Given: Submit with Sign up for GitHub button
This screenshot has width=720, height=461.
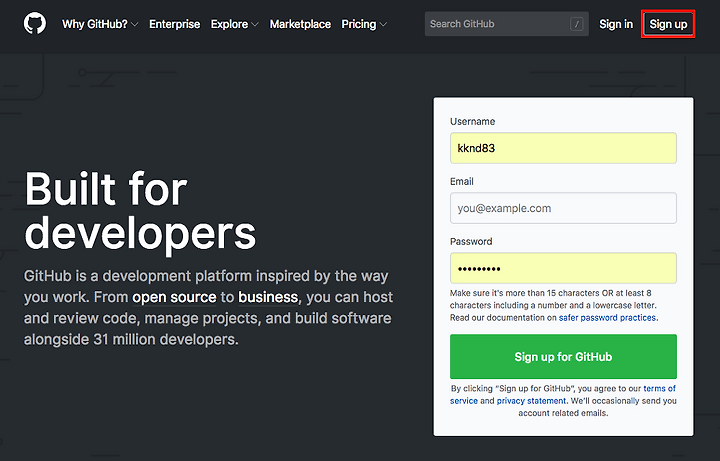Looking at the screenshot, I should pos(563,357).
